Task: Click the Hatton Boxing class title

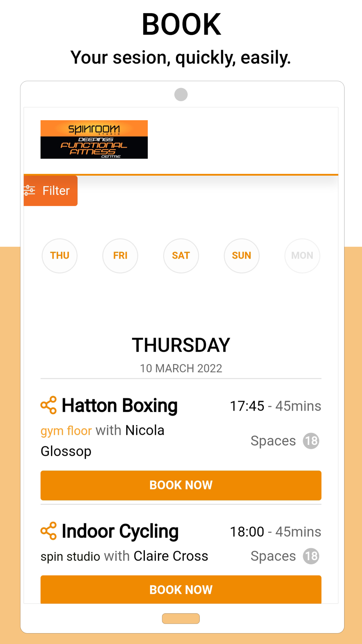Action: tap(119, 405)
